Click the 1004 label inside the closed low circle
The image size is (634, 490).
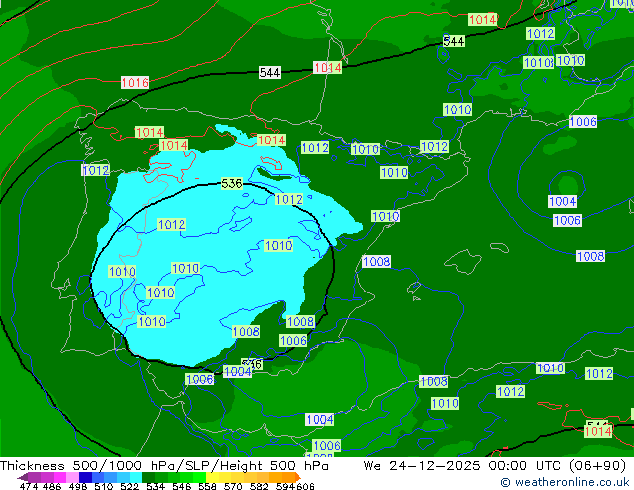[x=562, y=201]
